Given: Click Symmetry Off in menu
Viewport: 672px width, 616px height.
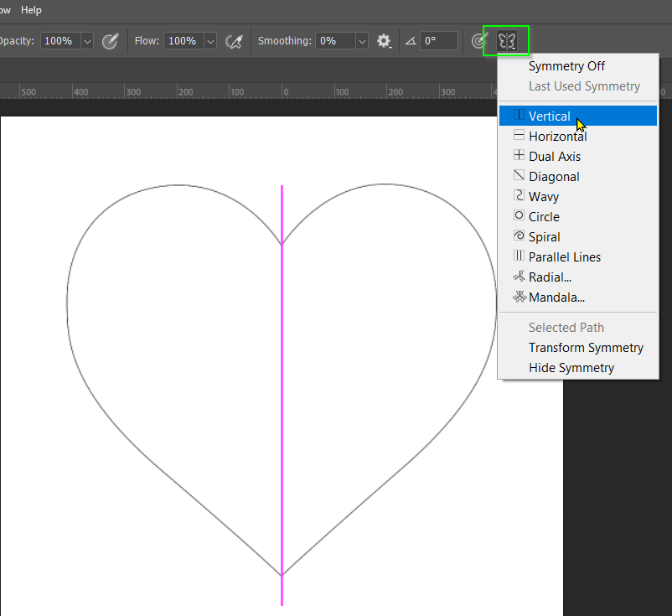Looking at the screenshot, I should click(x=566, y=66).
